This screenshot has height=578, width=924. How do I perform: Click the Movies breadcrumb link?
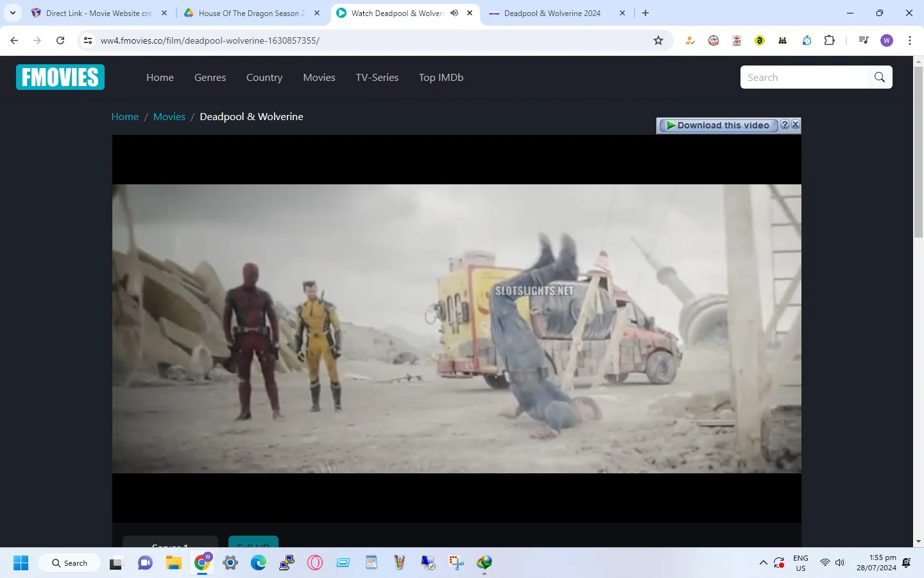169,116
